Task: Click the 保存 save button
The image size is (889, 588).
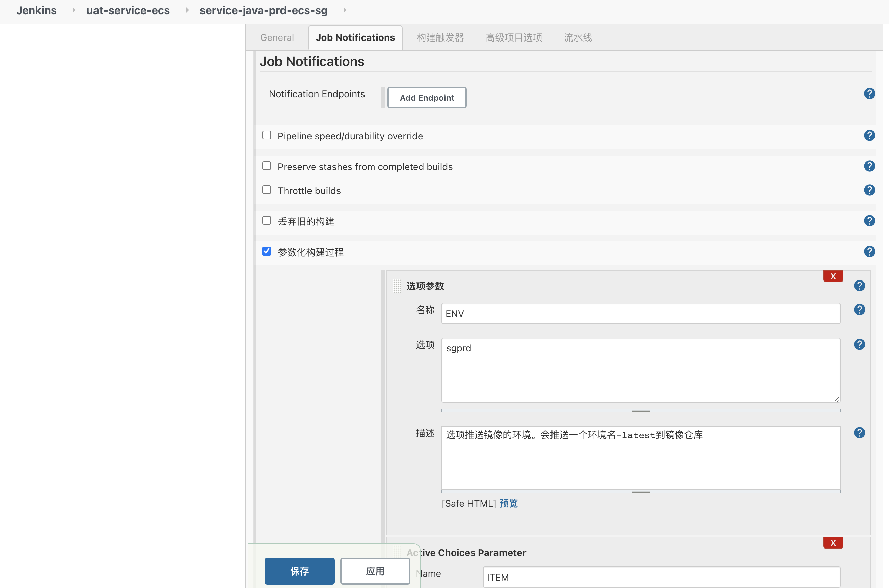Action: click(x=299, y=571)
